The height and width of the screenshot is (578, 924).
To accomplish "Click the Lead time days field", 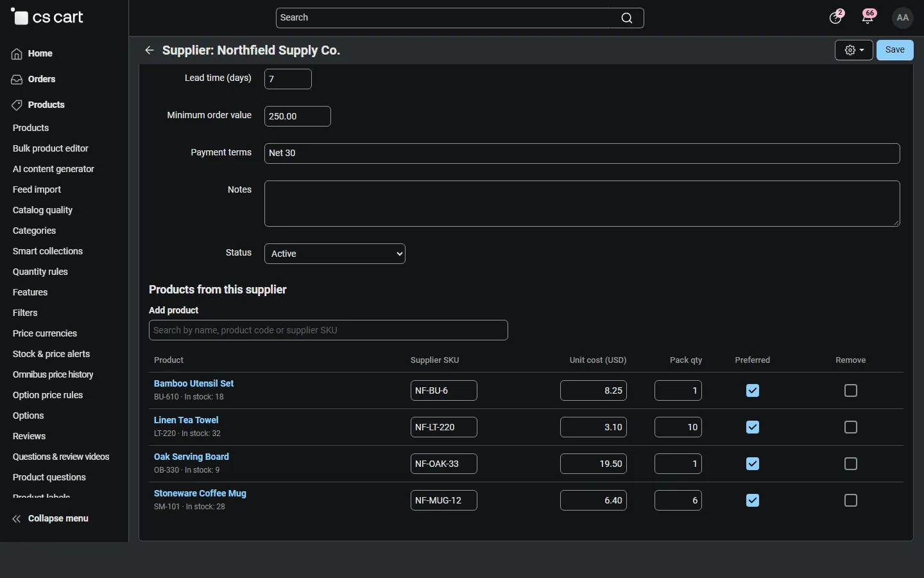I will (288, 79).
